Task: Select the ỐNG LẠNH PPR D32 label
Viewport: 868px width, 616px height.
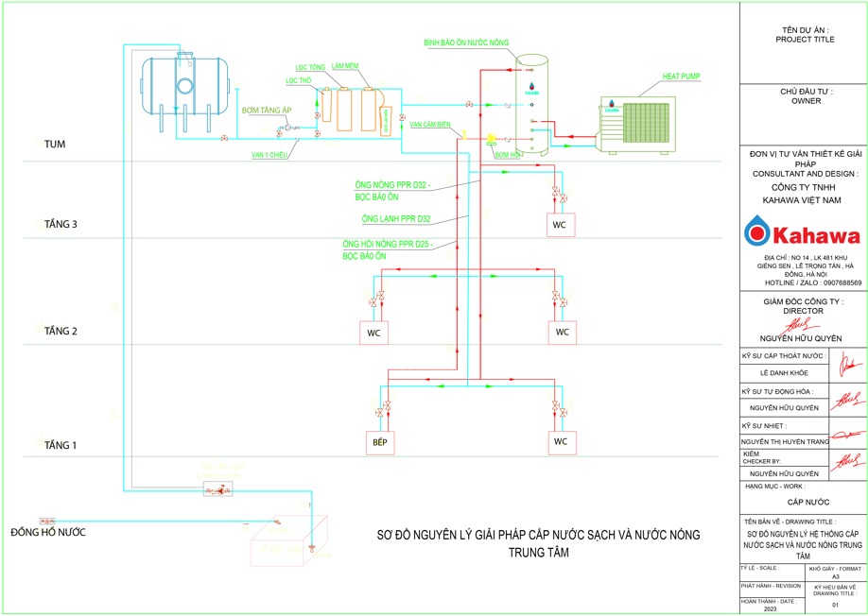Action: coord(393,219)
